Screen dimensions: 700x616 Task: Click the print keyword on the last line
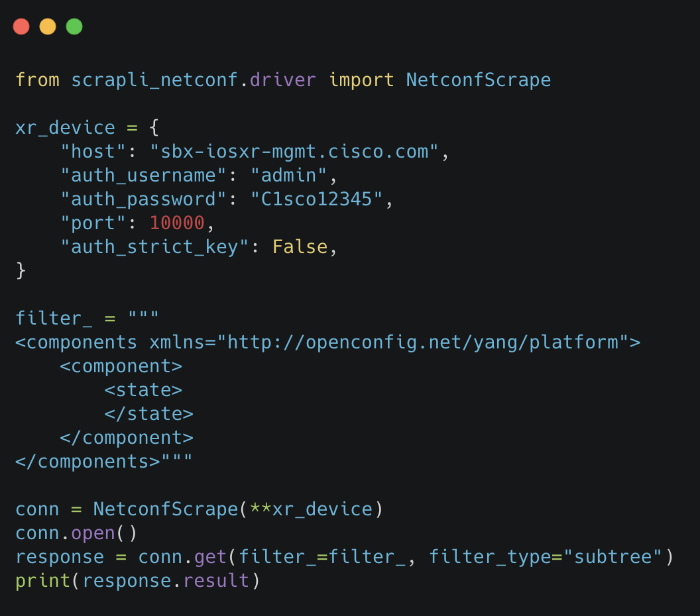point(42,581)
